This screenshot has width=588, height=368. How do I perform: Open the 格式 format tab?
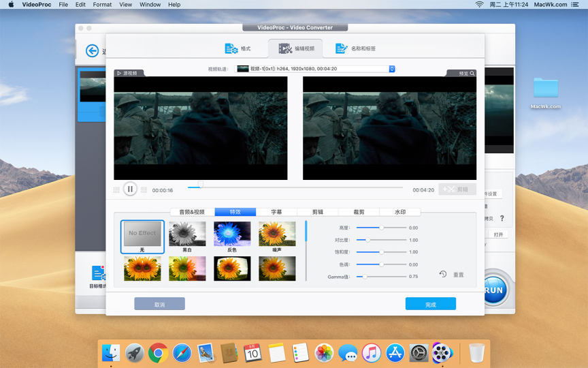238,48
